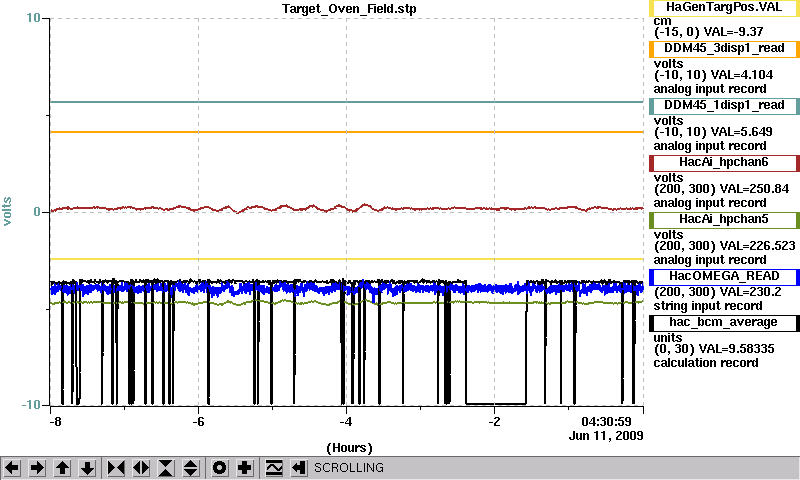Screen dimensions: 800x480
Task: Click the x-axis tick label -6
Action: (198, 422)
